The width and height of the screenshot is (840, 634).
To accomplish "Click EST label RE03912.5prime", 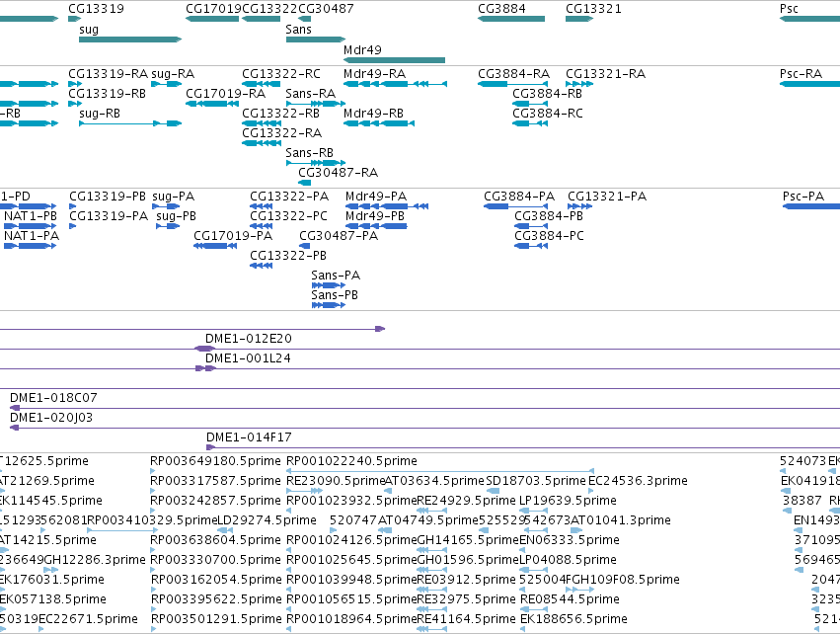I will 466,580.
